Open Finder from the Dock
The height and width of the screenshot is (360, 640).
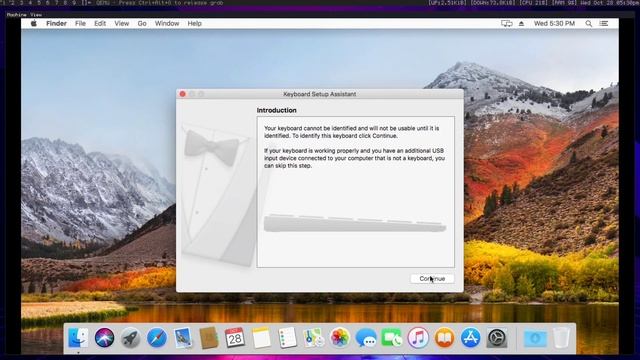coord(78,338)
